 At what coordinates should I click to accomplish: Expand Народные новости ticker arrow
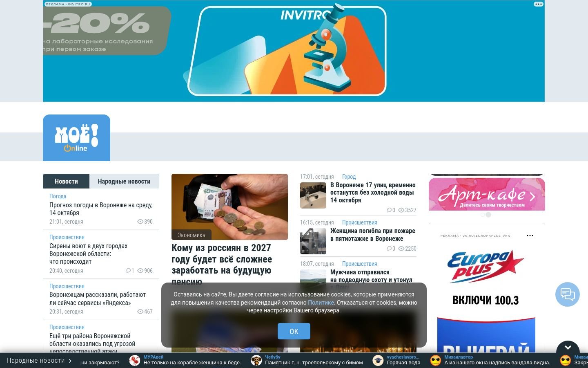70,361
